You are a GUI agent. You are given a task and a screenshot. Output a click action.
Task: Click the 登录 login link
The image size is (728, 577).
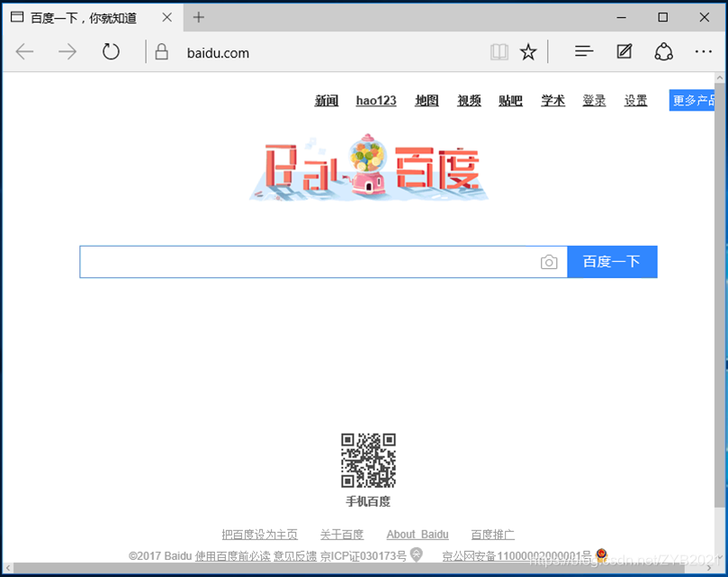(x=594, y=100)
